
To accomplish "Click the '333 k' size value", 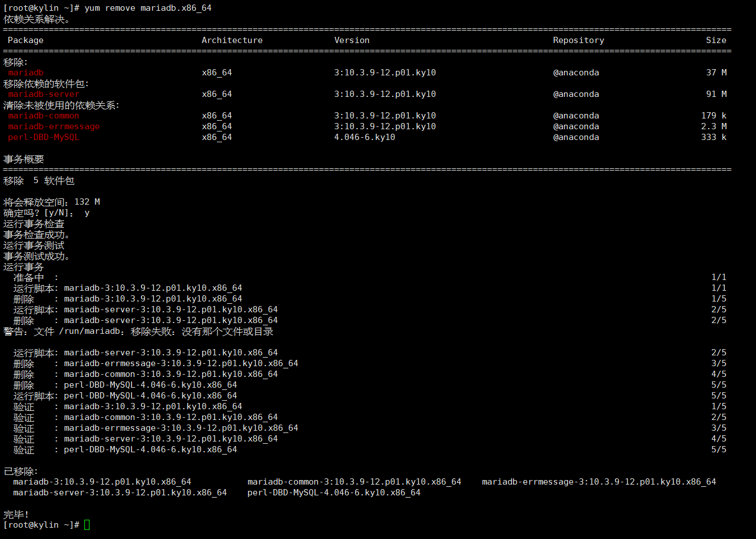I will (714, 137).
